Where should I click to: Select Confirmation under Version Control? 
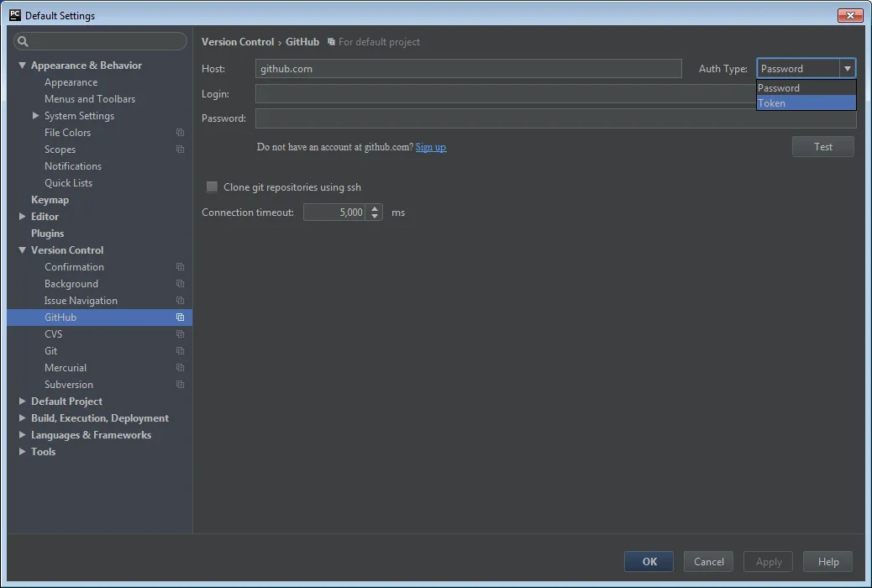coord(74,267)
